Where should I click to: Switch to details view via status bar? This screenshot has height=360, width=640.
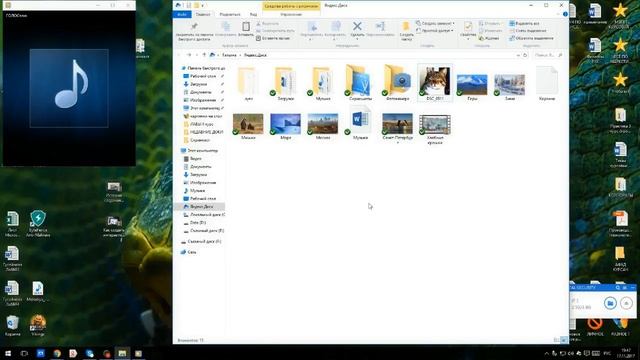pyautogui.click(x=557, y=340)
